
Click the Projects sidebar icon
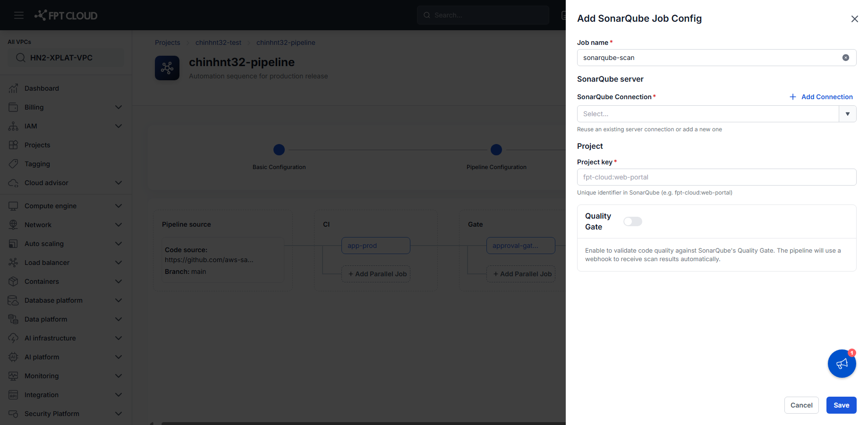point(13,145)
